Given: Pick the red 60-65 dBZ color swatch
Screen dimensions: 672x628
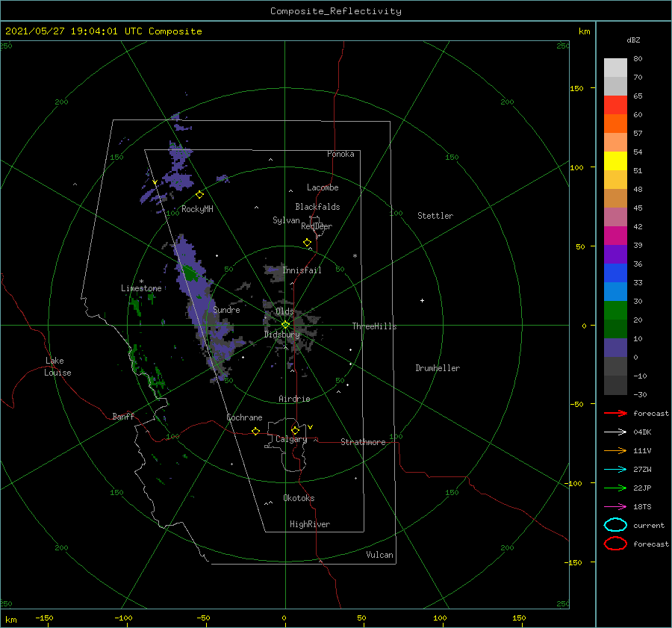Looking at the screenshot, I should (x=615, y=105).
